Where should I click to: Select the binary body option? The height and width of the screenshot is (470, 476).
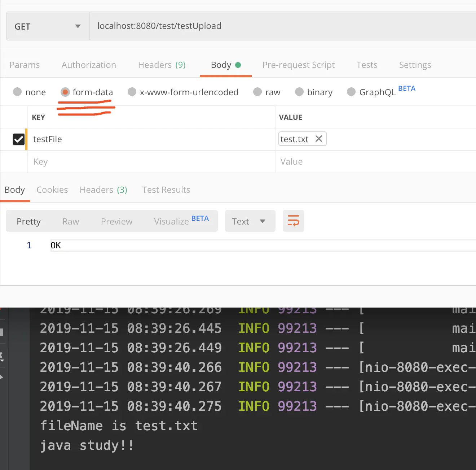[299, 92]
